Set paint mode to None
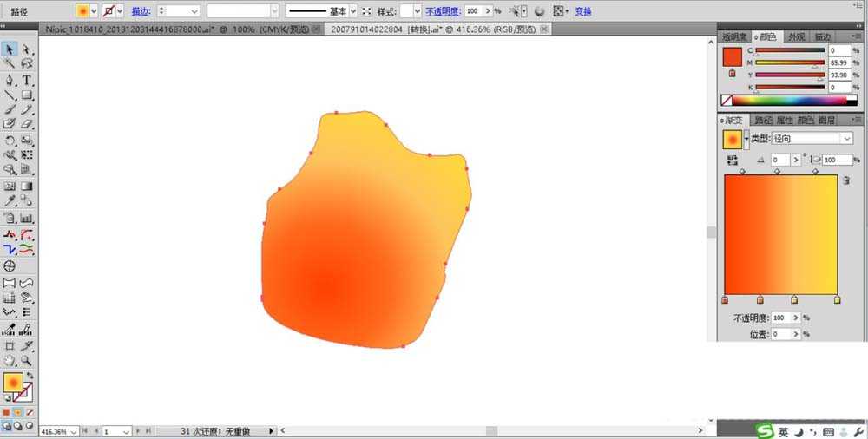Image resolution: width=868 pixels, height=439 pixels. (x=30, y=412)
